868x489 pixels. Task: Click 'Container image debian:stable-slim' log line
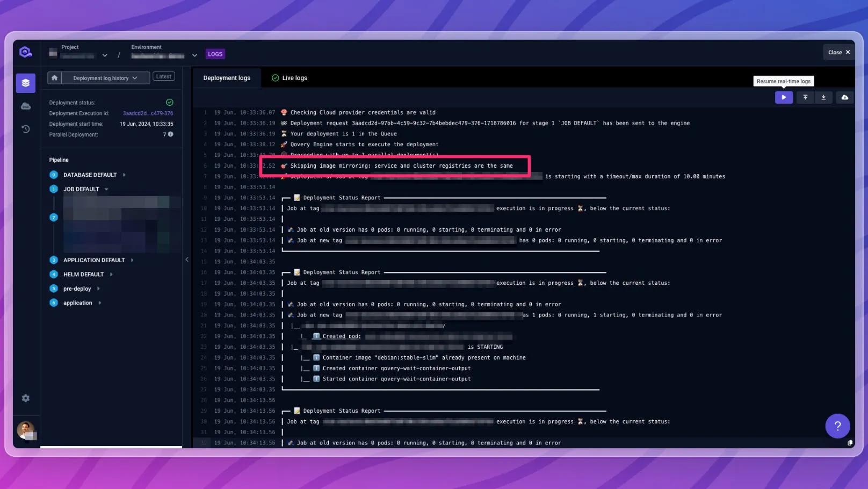pos(424,358)
